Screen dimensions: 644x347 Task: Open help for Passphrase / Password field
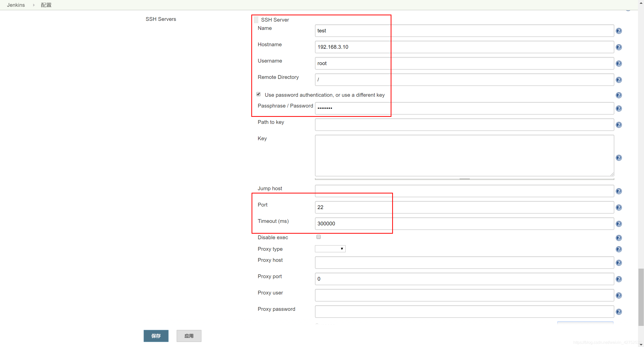point(619,109)
